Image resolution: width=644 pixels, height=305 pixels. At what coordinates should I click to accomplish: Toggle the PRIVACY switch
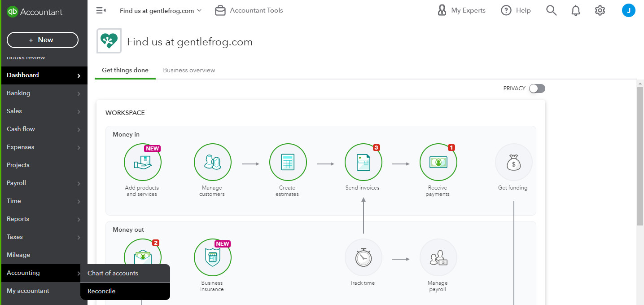(537, 88)
